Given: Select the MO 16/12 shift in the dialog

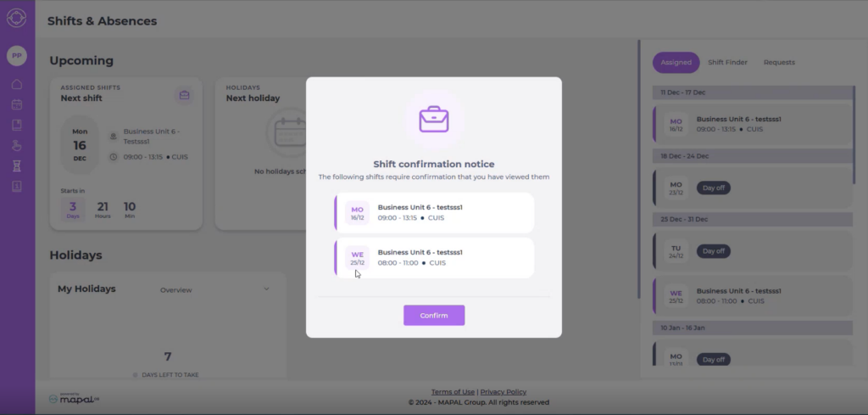Looking at the screenshot, I should coord(434,213).
